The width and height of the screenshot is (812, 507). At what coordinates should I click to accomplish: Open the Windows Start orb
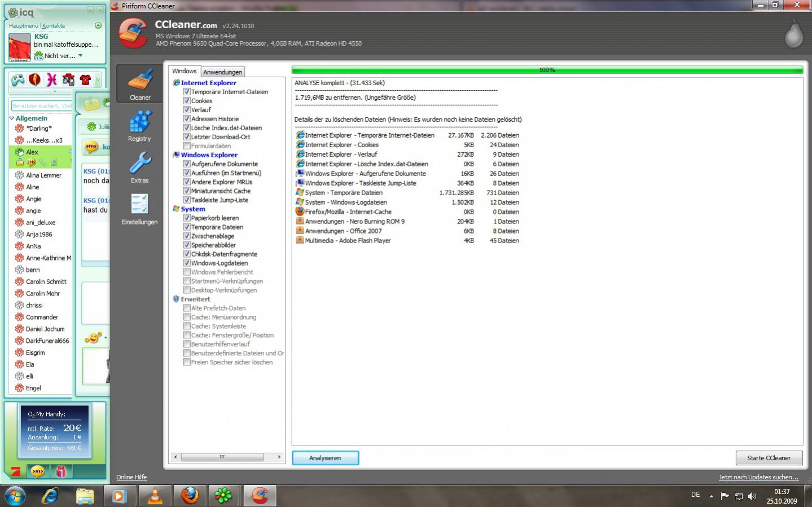coord(15,496)
